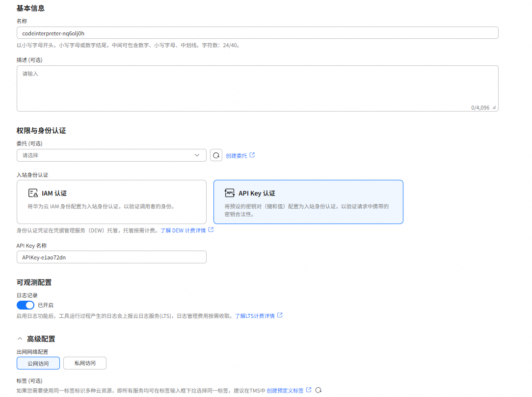Click the external link icon after 了解 DEW 计费详情

coord(211,230)
